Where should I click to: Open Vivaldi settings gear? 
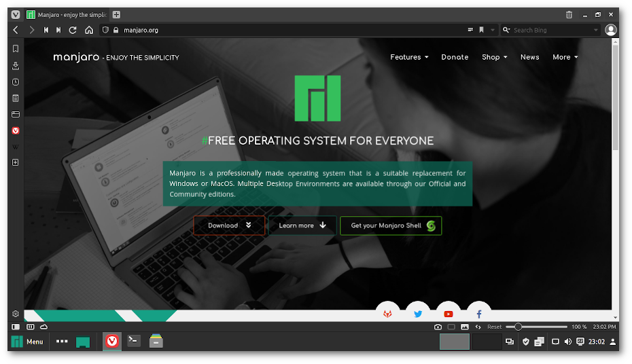tap(16, 314)
